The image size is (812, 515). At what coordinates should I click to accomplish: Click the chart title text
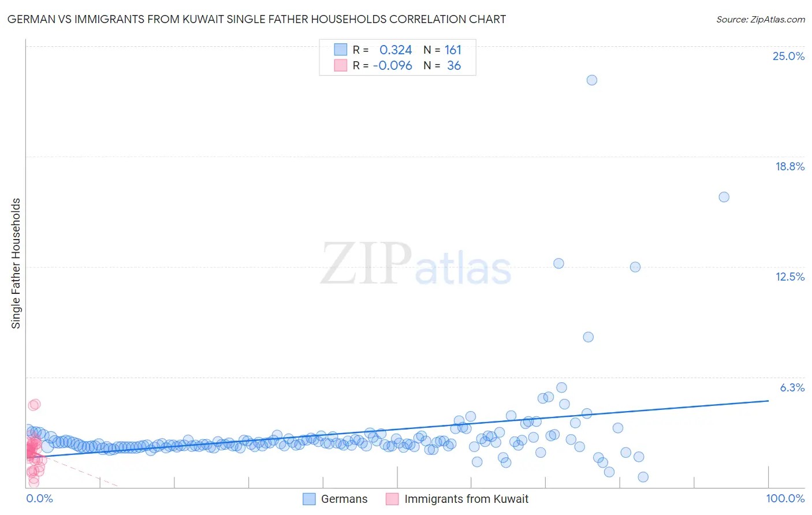256,19
